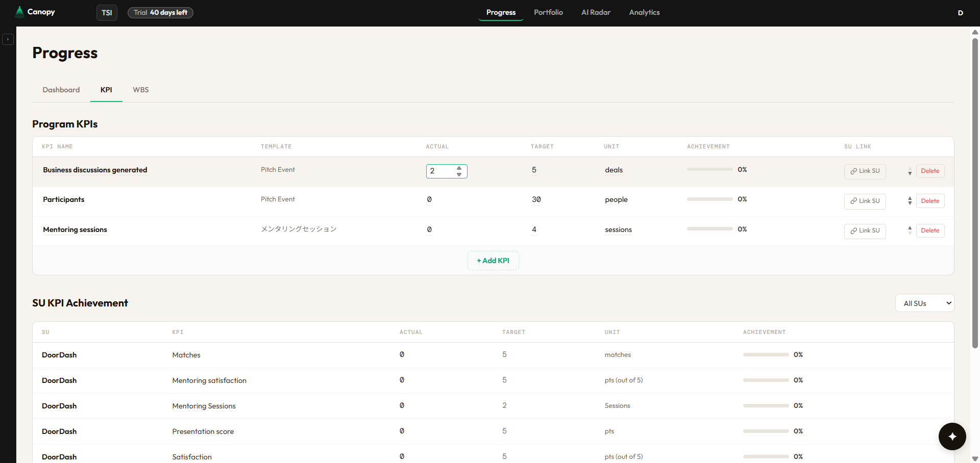Screen dimensions: 980x463
Task: Select the KPI tab
Action: coord(106,90)
